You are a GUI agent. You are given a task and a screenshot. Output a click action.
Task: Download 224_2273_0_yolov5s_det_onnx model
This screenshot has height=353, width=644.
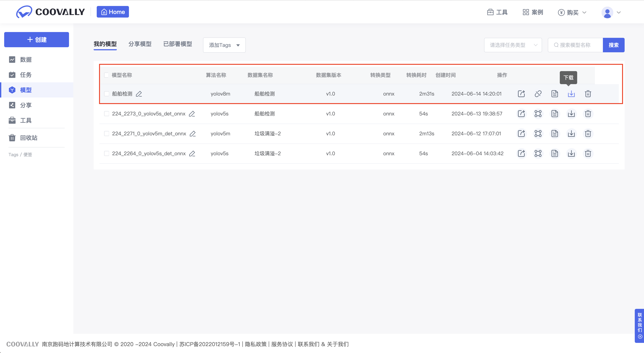pos(571,114)
